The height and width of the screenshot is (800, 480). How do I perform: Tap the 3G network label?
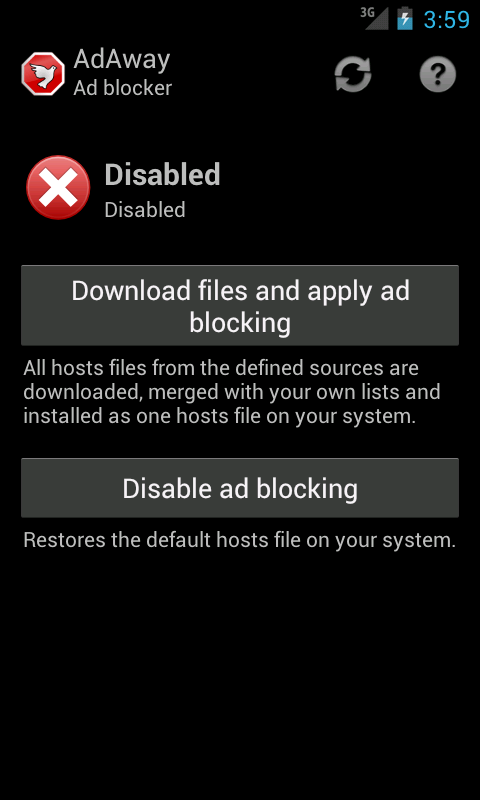367,13
